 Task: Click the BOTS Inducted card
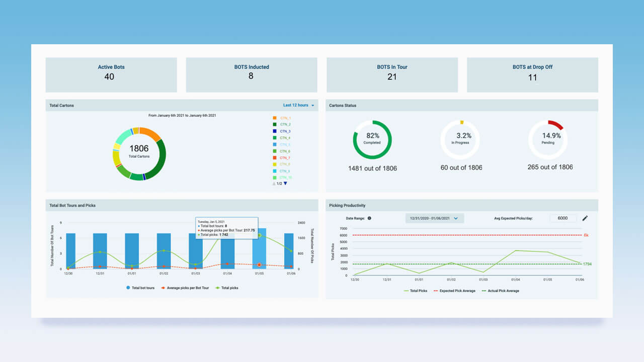point(252,75)
